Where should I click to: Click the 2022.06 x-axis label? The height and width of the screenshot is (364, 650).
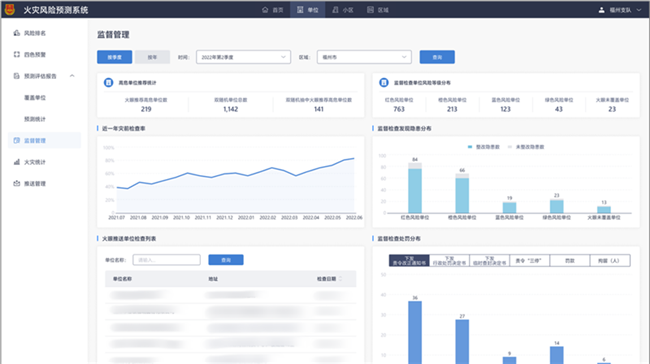[x=354, y=218]
